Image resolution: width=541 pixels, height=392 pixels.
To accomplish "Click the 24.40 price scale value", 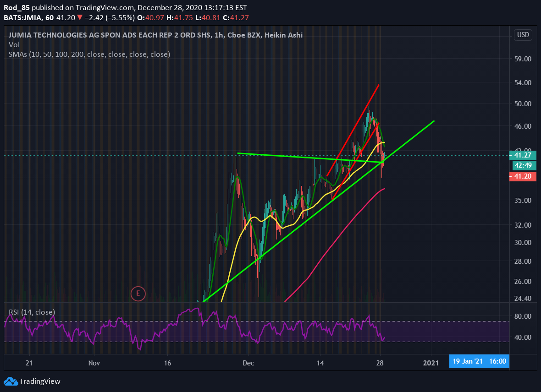I will [523, 298].
